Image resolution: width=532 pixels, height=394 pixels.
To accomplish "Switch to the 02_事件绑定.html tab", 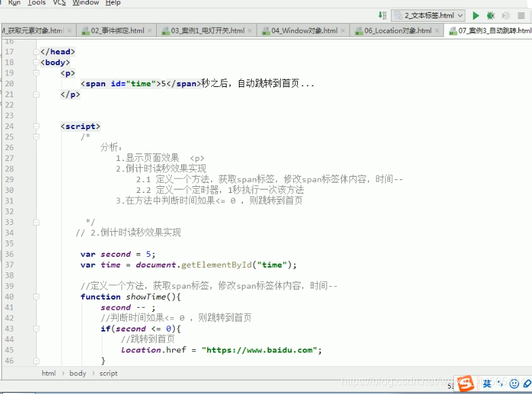I will point(117,31).
